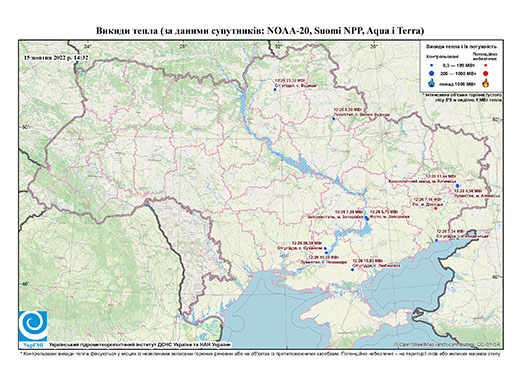Screen dimensions: 520x368
Task: Click the '12:26 11.44 МВт' label near Алчевськ
Action: pyautogui.click(x=441, y=176)
